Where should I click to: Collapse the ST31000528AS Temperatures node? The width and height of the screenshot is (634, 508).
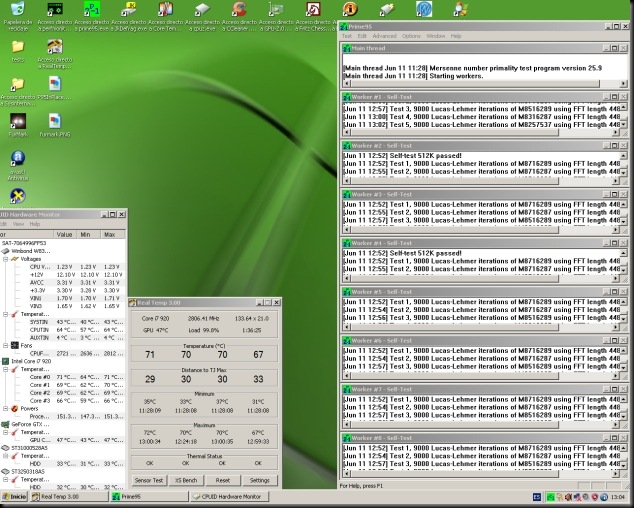pos(6,456)
